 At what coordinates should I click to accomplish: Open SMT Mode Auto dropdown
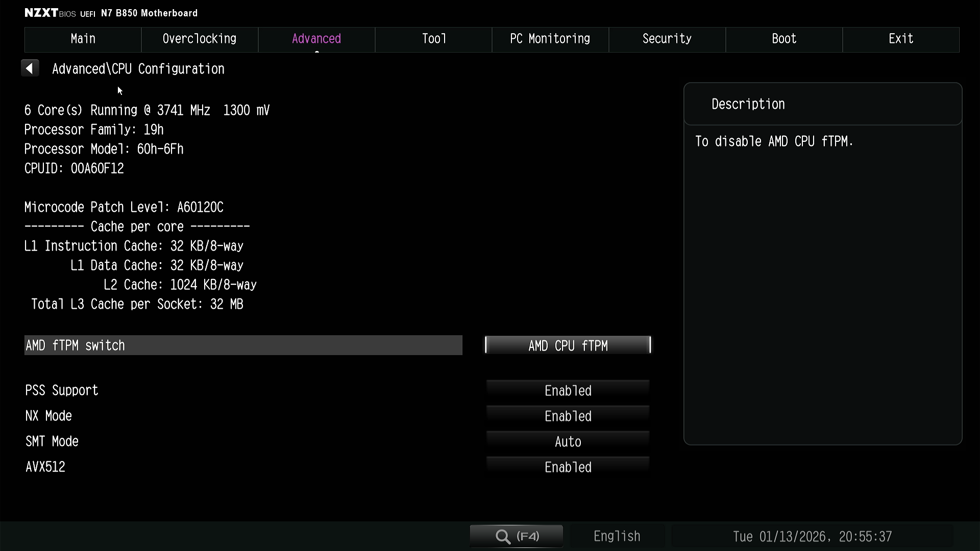pyautogui.click(x=568, y=442)
